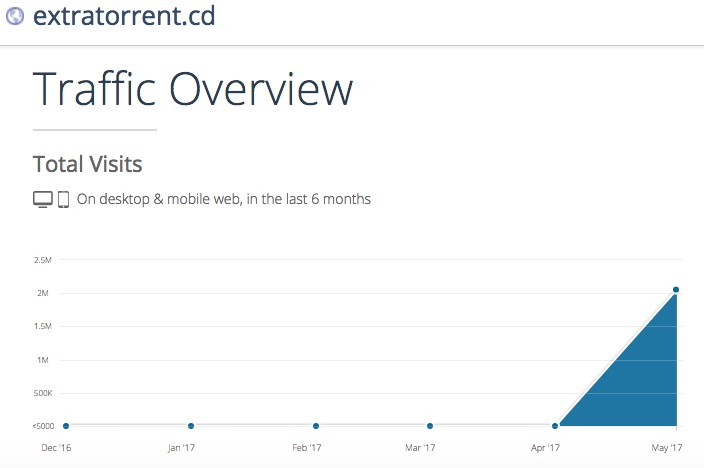Click the desktop monitor icon

pos(43,199)
